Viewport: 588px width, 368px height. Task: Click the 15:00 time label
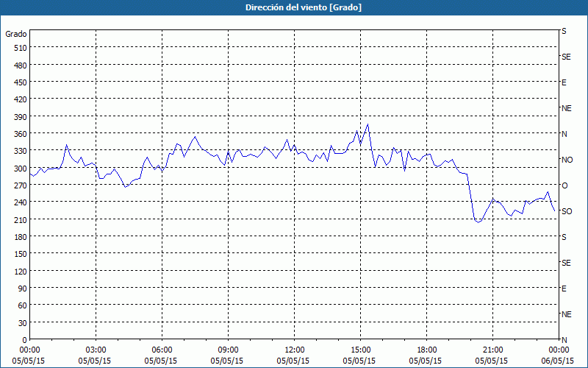click(360, 350)
